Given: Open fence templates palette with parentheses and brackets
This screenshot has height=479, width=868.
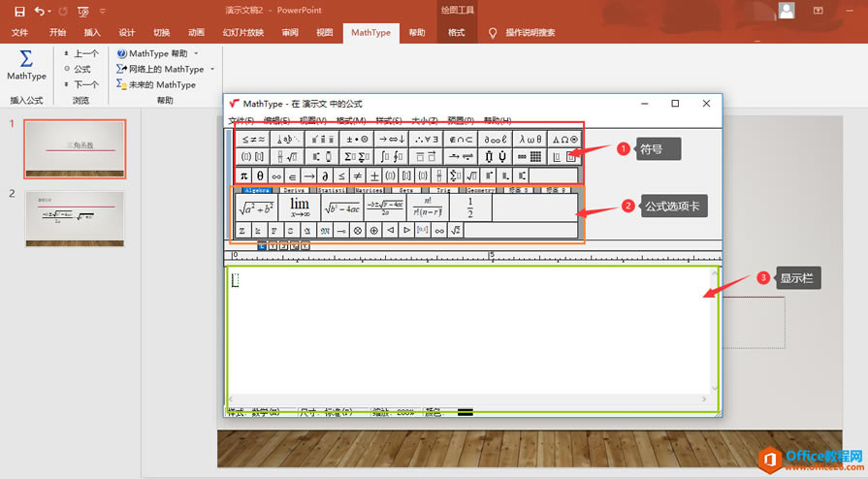Looking at the screenshot, I should pos(253,157).
